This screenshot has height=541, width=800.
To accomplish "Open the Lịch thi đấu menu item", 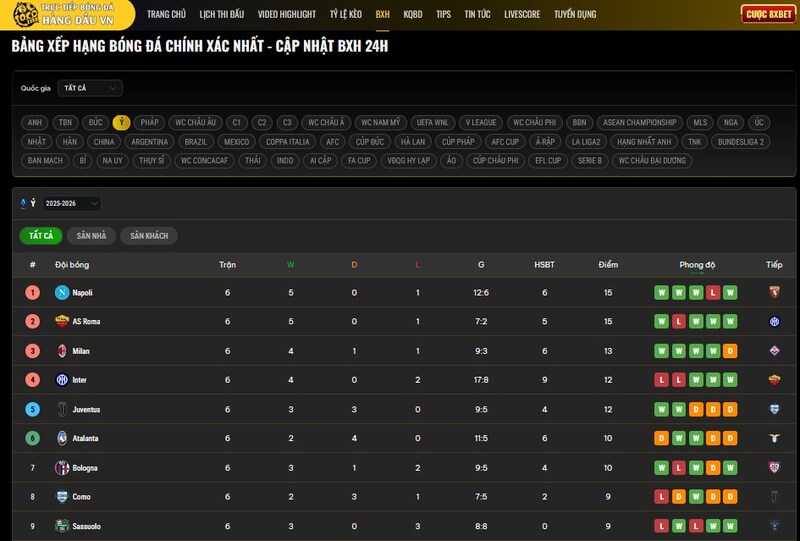I will [221, 15].
